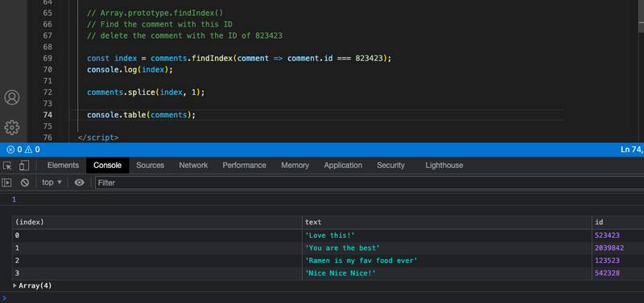Open the Performance tab
The height and width of the screenshot is (303, 644).
click(245, 166)
